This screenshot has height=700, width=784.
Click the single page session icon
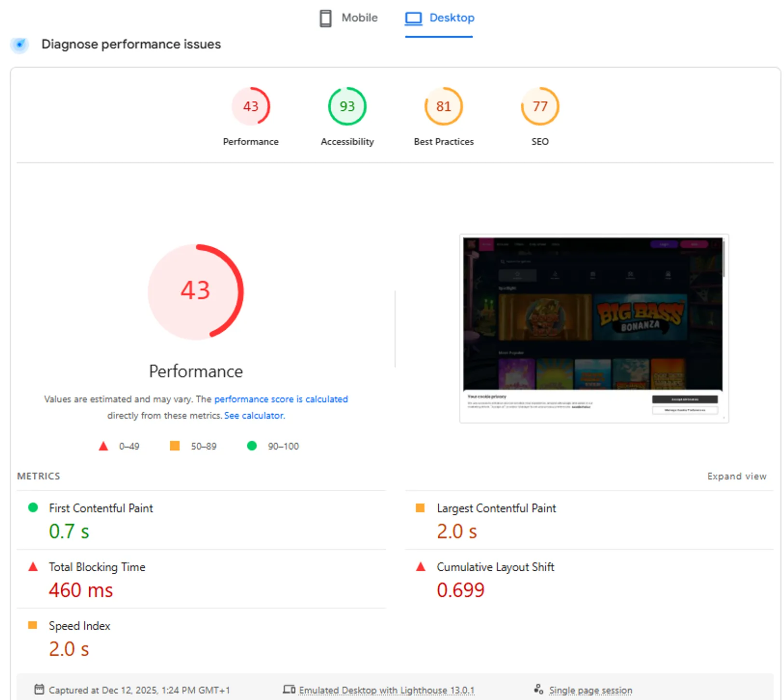pyautogui.click(x=540, y=689)
